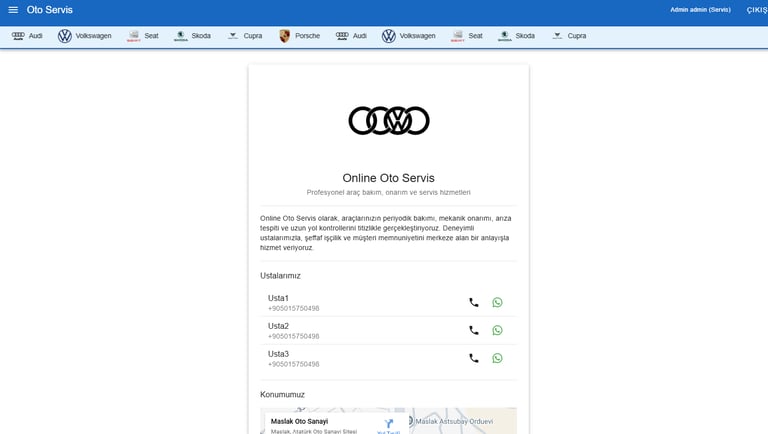
Task: Open the hamburger navigation menu
Action: point(13,10)
